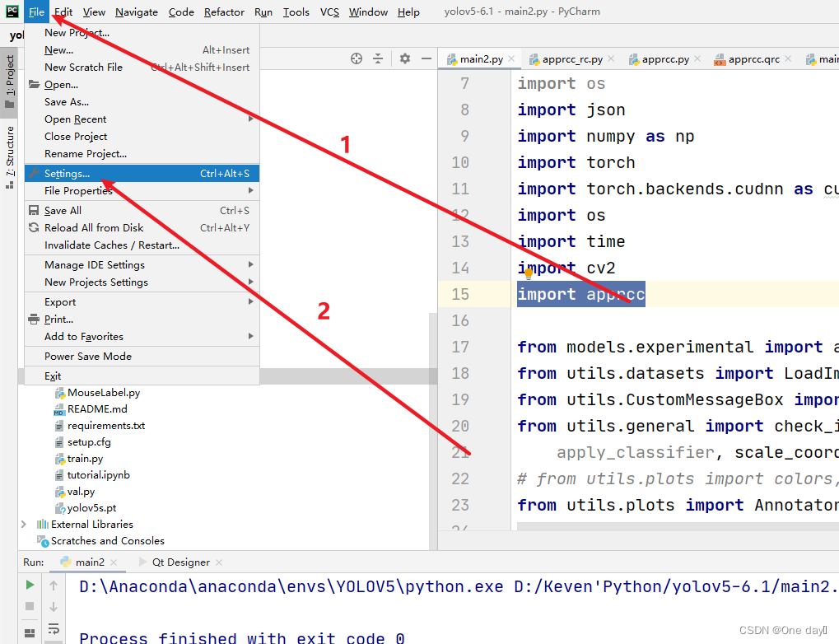Click the Restore Layout icon in Run toolbar
This screenshot has width=839, height=644.
(x=30, y=632)
